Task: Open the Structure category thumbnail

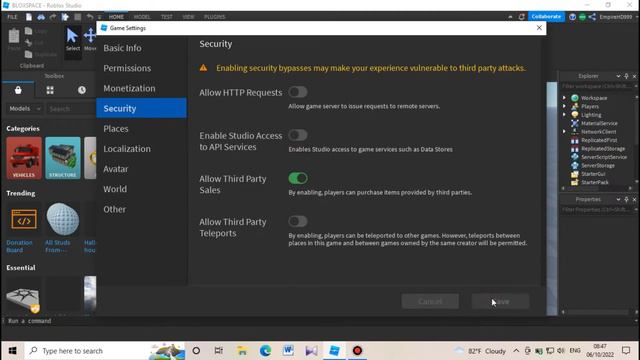Action: (62, 158)
